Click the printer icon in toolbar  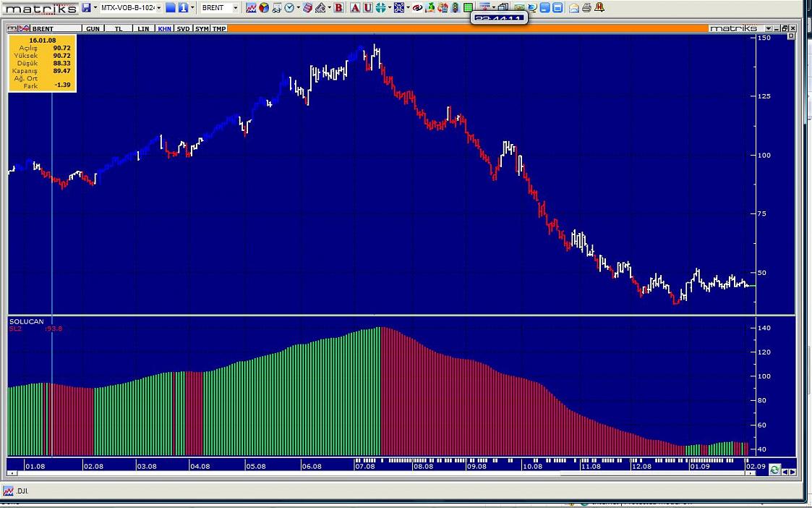[x=586, y=8]
